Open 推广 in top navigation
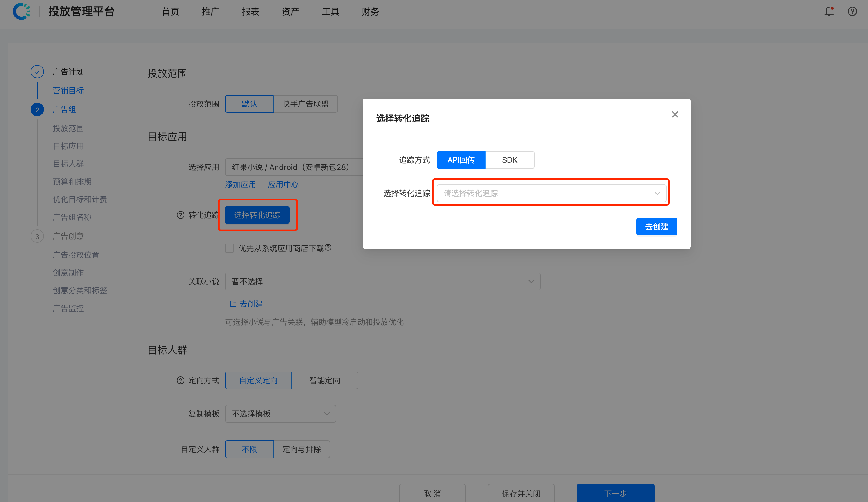This screenshot has width=868, height=502. tap(210, 11)
